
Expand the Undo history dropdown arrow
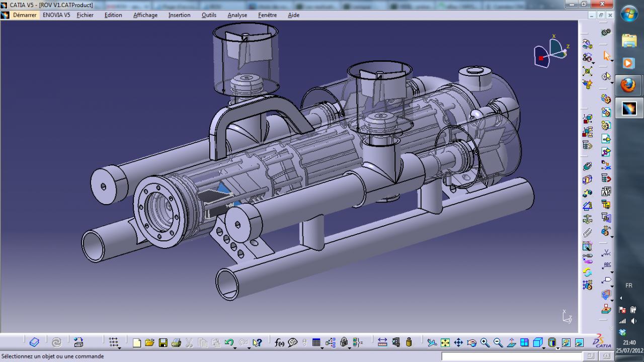(x=235, y=347)
